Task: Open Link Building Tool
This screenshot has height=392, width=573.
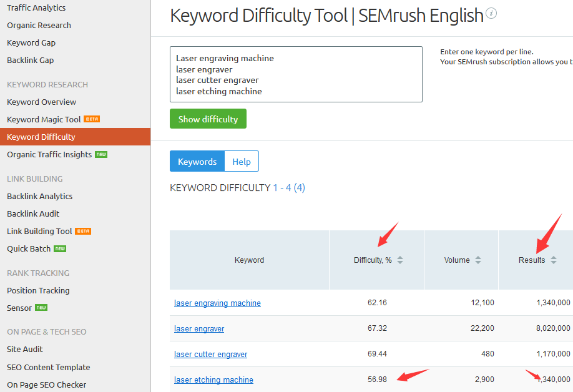Action: click(x=39, y=231)
